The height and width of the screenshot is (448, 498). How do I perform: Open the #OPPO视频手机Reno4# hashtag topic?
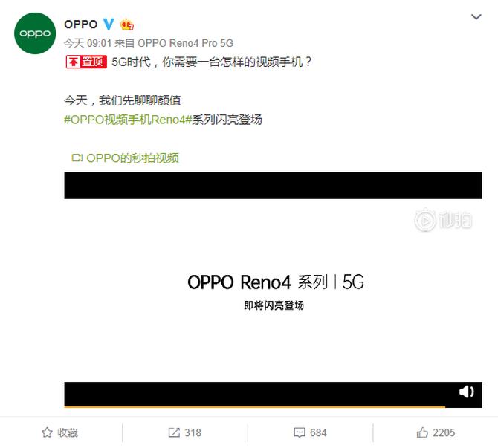click(x=128, y=120)
